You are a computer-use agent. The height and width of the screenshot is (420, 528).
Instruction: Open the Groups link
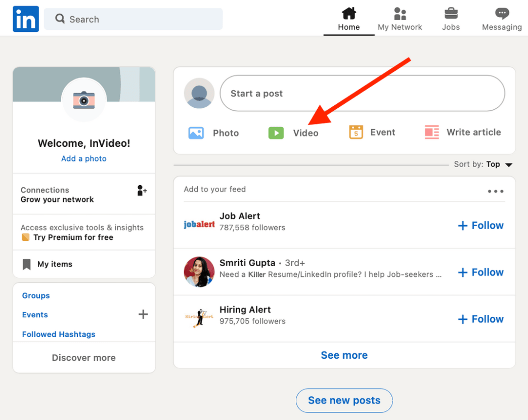36,296
